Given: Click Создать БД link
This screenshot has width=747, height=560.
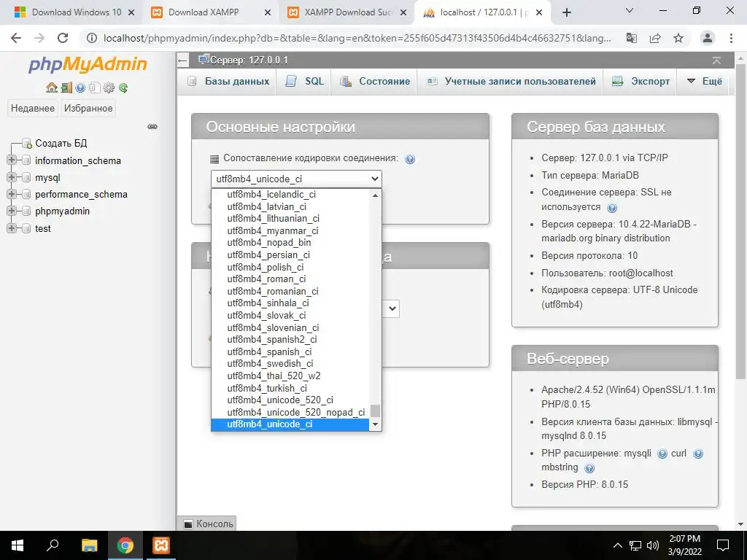Looking at the screenshot, I should (61, 143).
